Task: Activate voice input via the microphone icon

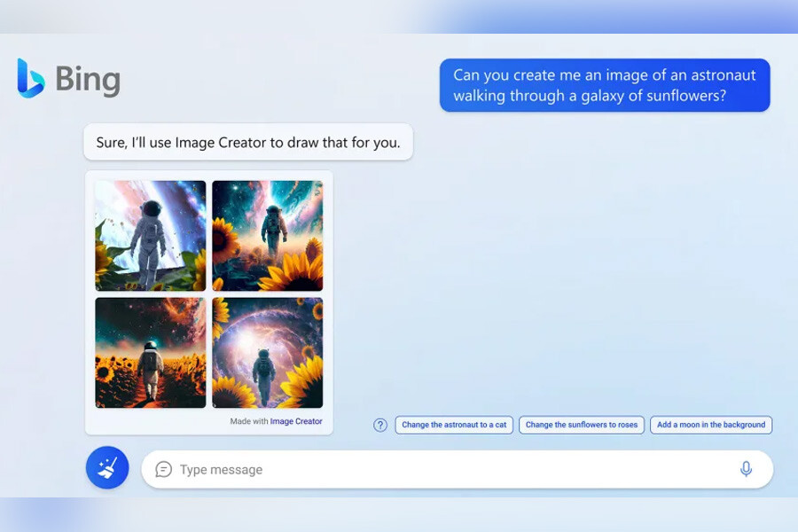Action: [x=747, y=469]
